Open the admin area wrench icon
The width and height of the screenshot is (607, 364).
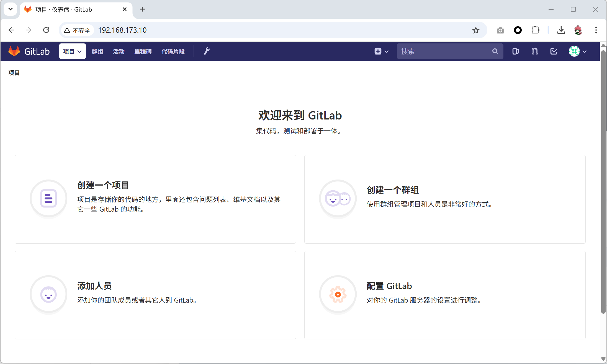[207, 51]
